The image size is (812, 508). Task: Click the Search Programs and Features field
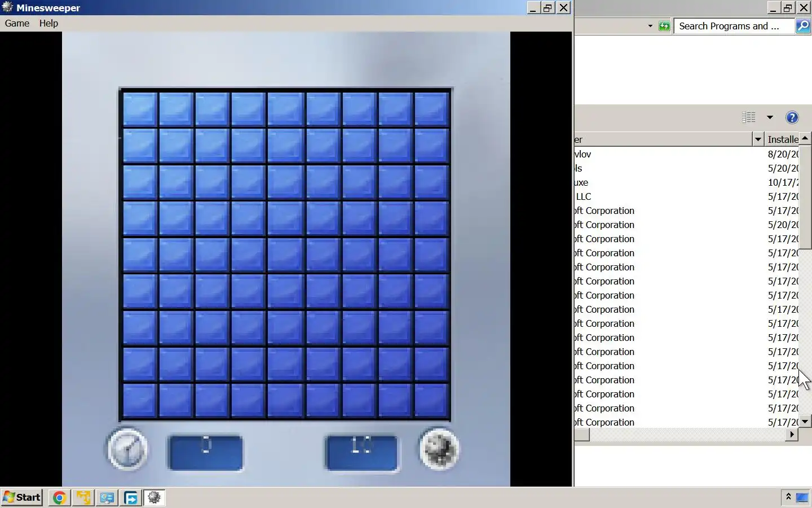(734, 26)
